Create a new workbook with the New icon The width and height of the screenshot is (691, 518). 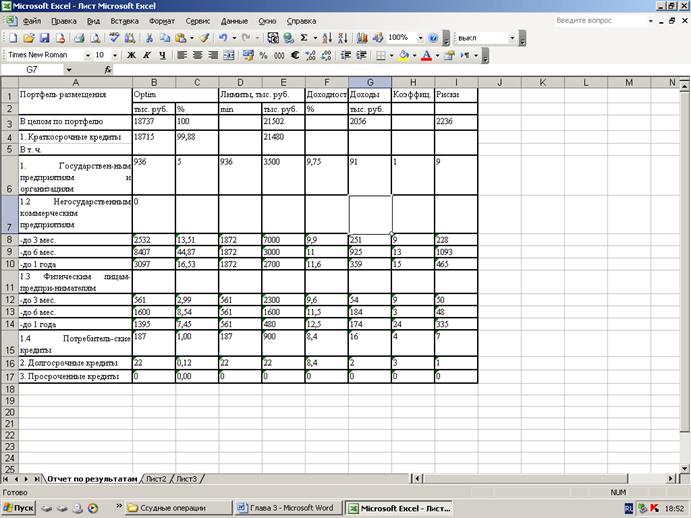point(13,38)
